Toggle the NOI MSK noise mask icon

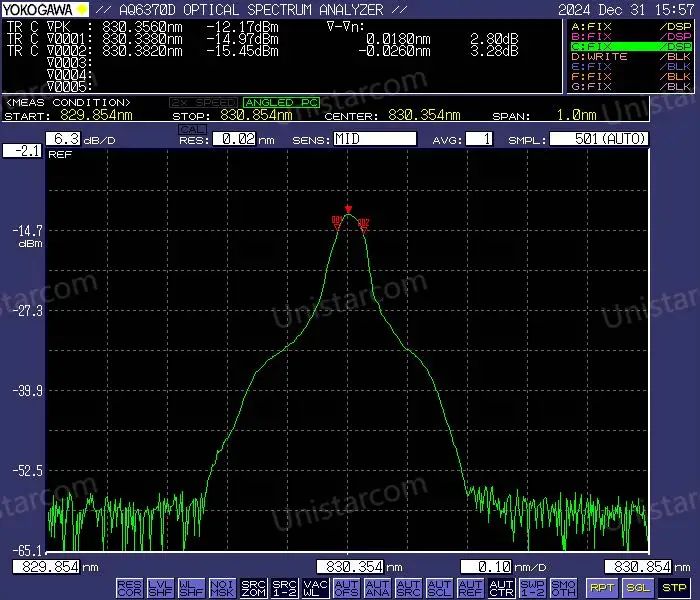[x=222, y=588]
